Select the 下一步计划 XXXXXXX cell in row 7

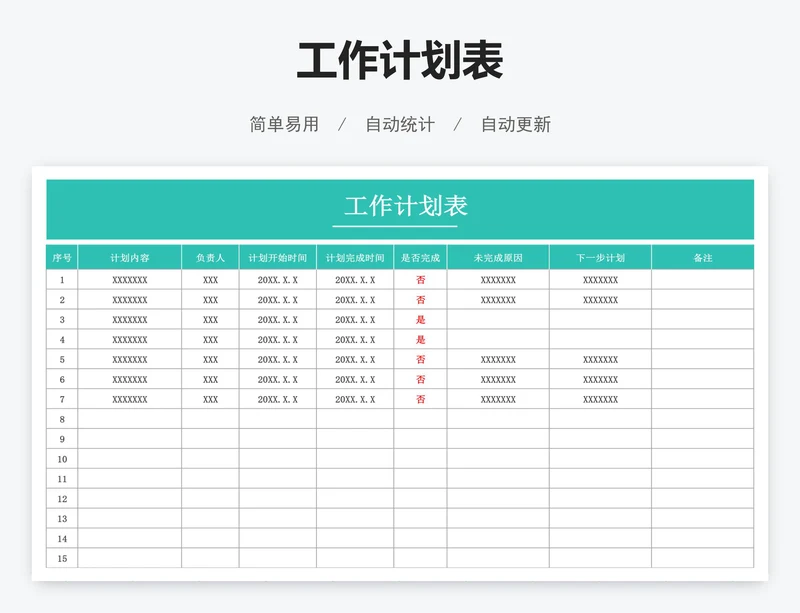point(601,399)
